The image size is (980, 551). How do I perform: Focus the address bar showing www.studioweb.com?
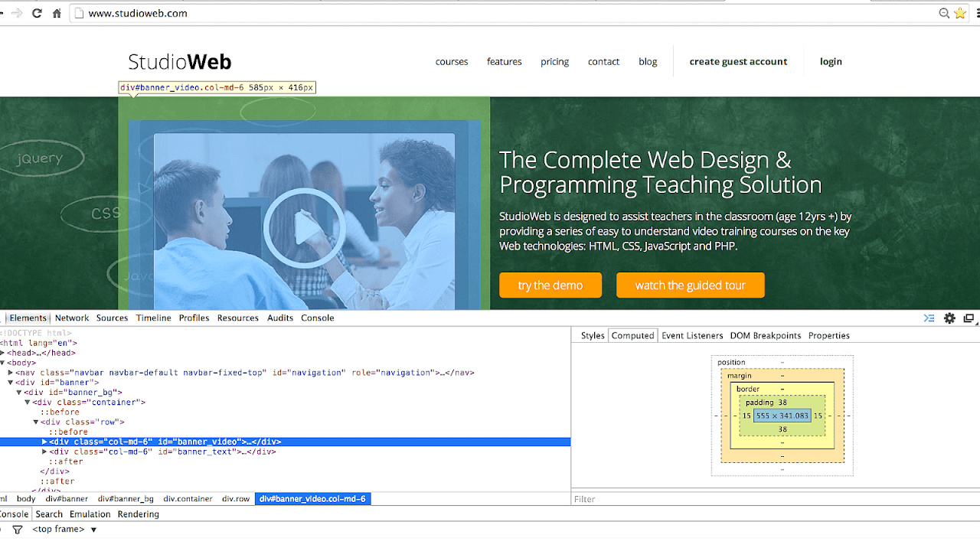tap(505, 13)
